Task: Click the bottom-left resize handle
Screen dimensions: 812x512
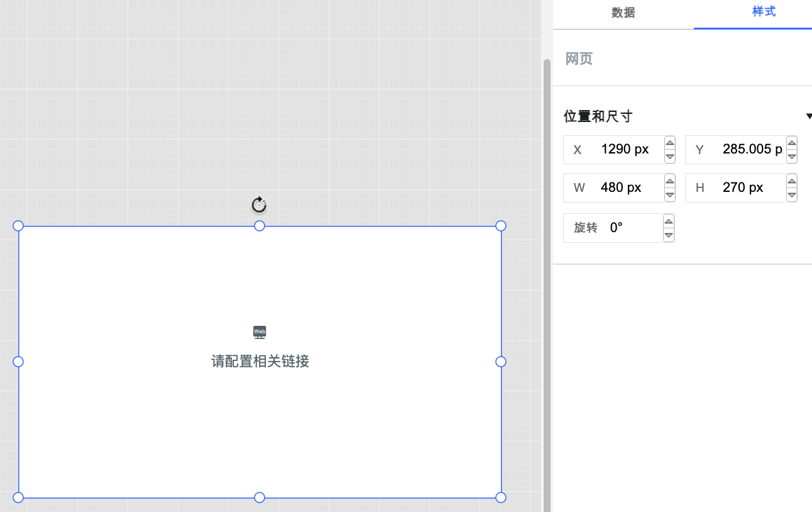Action: pos(18,498)
